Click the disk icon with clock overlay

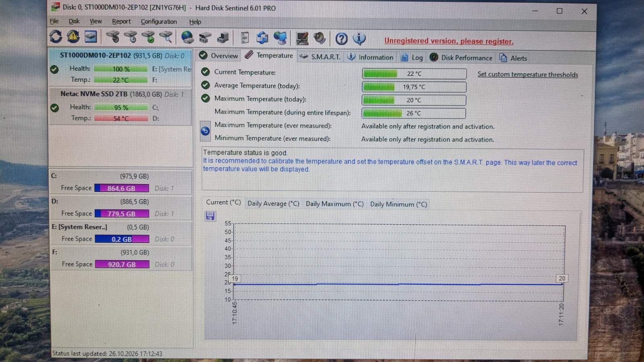click(x=130, y=37)
